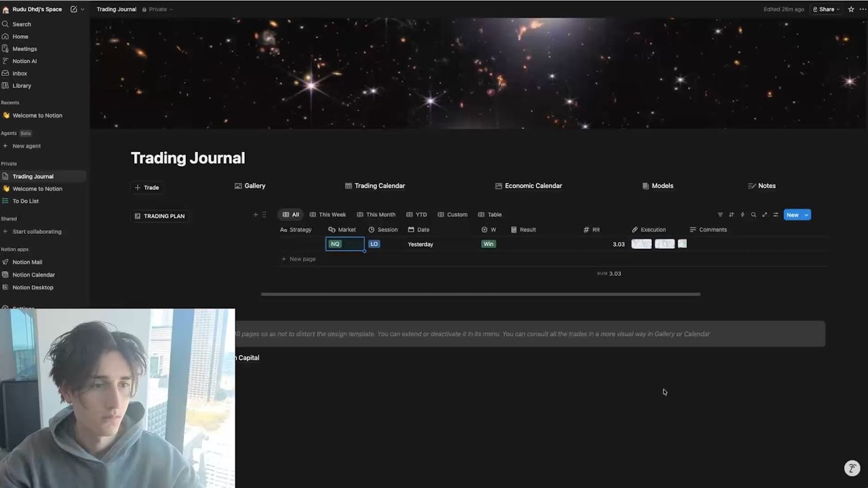Open the To Do List page
The height and width of the screenshot is (488, 868).
coord(25,201)
